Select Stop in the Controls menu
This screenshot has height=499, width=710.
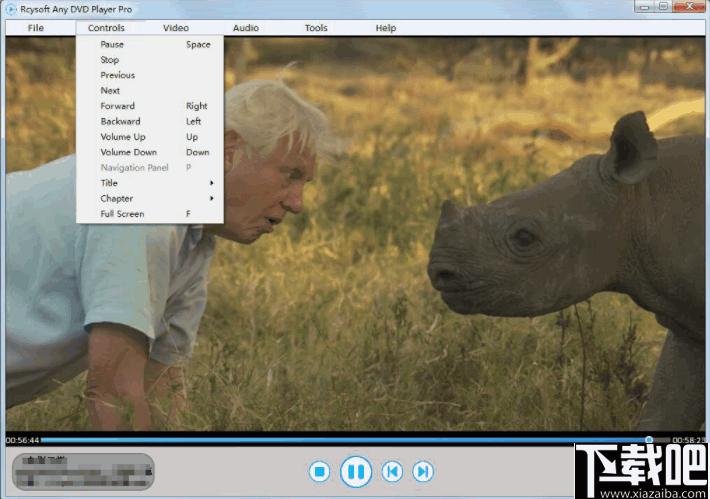[150, 60]
